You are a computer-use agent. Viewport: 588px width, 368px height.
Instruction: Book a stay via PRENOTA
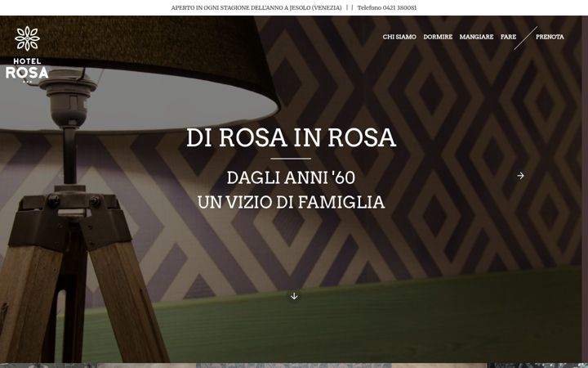[550, 37]
